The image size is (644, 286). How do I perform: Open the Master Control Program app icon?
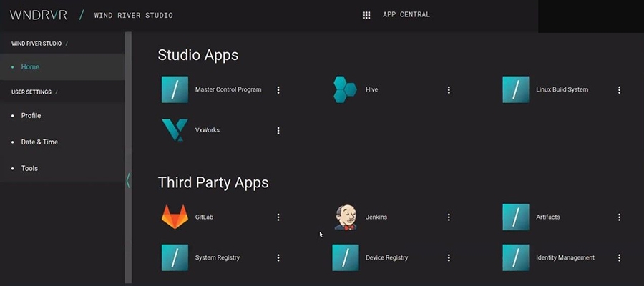pyautogui.click(x=175, y=89)
